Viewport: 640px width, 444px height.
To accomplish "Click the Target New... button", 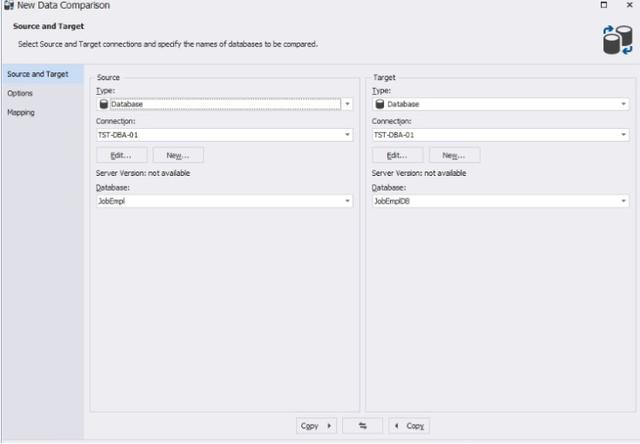I will click(x=454, y=155).
